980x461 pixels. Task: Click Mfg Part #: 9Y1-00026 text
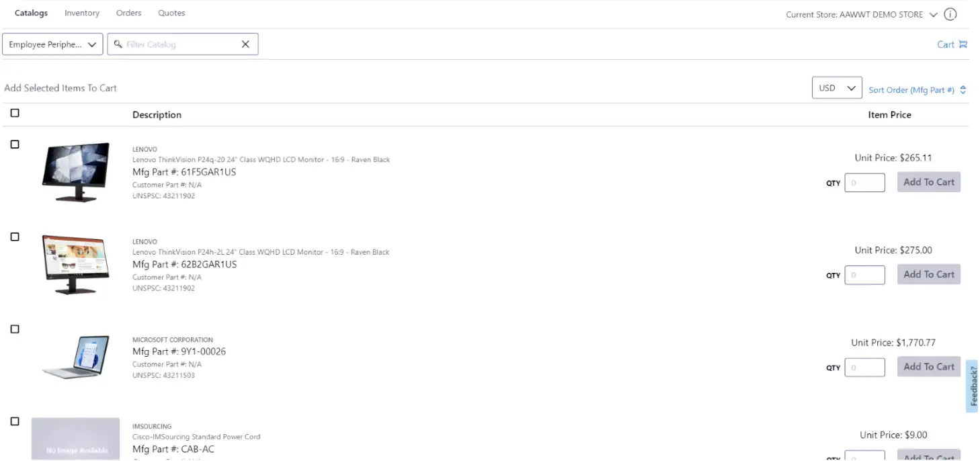click(x=179, y=351)
